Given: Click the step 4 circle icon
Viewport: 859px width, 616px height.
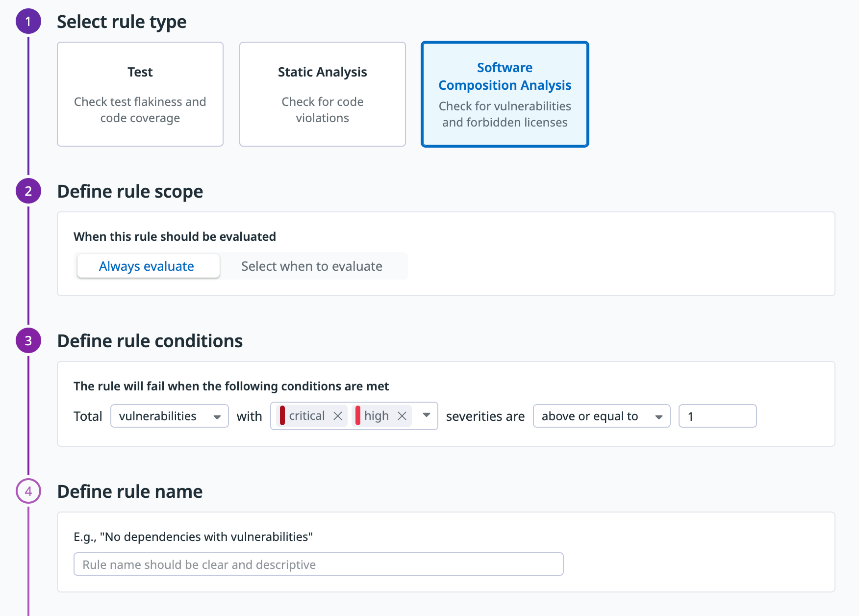Looking at the screenshot, I should click(x=28, y=491).
